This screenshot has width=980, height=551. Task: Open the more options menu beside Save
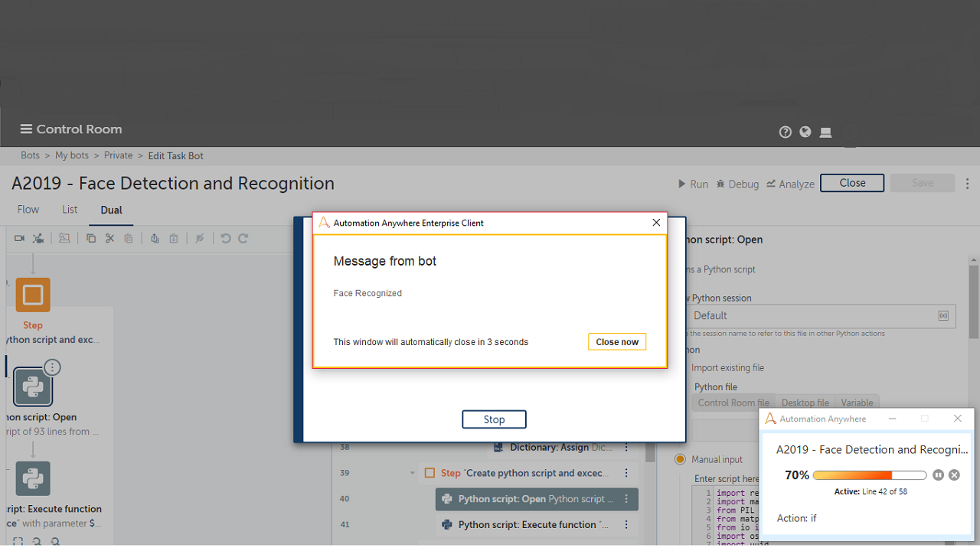pyautogui.click(x=968, y=184)
